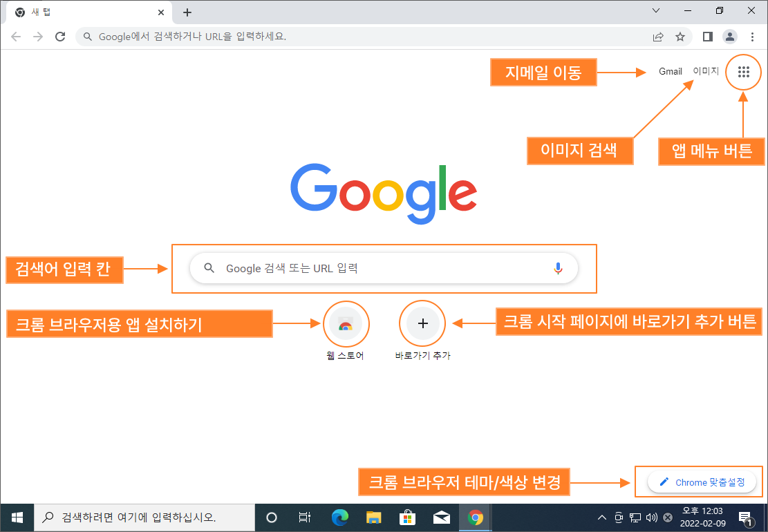Open the Mail app from the taskbar
Viewport: 768px width, 532px height.
(441, 517)
